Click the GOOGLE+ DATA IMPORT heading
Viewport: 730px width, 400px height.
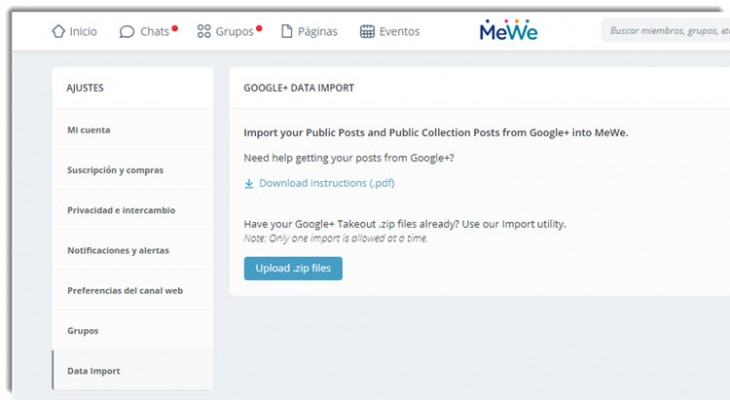[299, 88]
